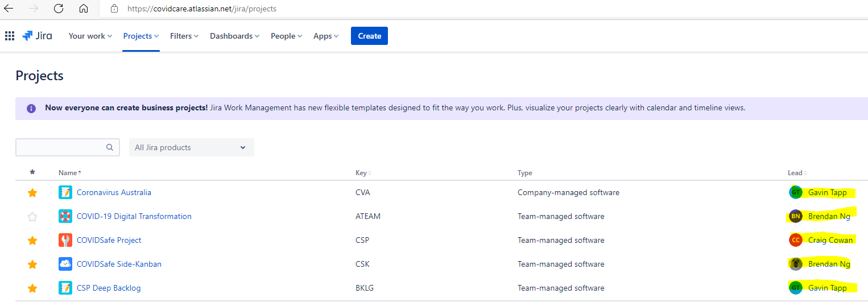Expand the Apps menu
The width and height of the screenshot is (868, 306).
point(326,36)
